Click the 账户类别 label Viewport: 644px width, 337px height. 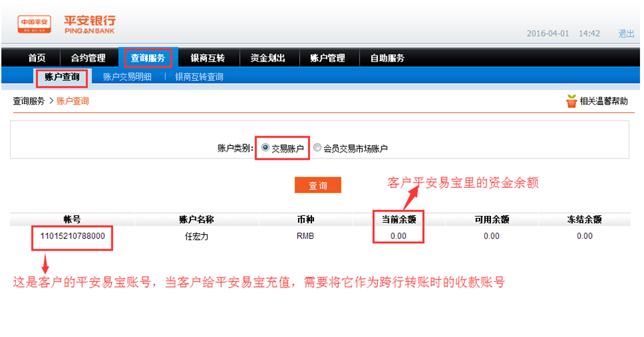235,148
